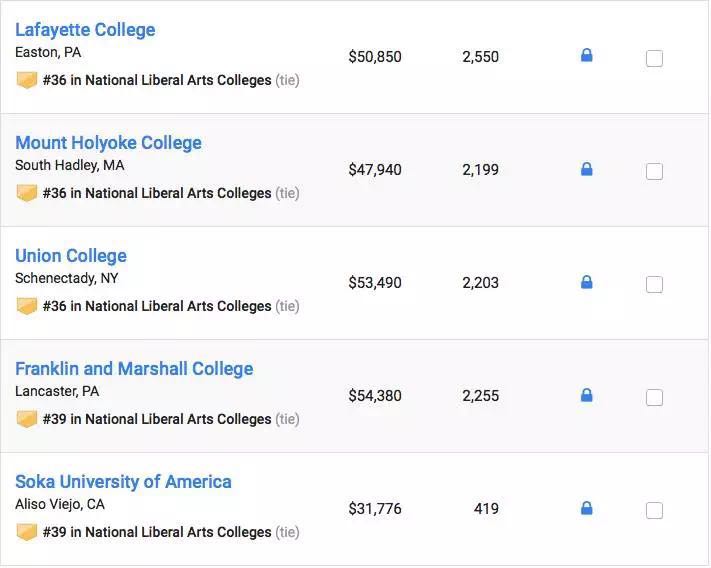Enable the checkbox for Franklin and Marshall College

654,398
